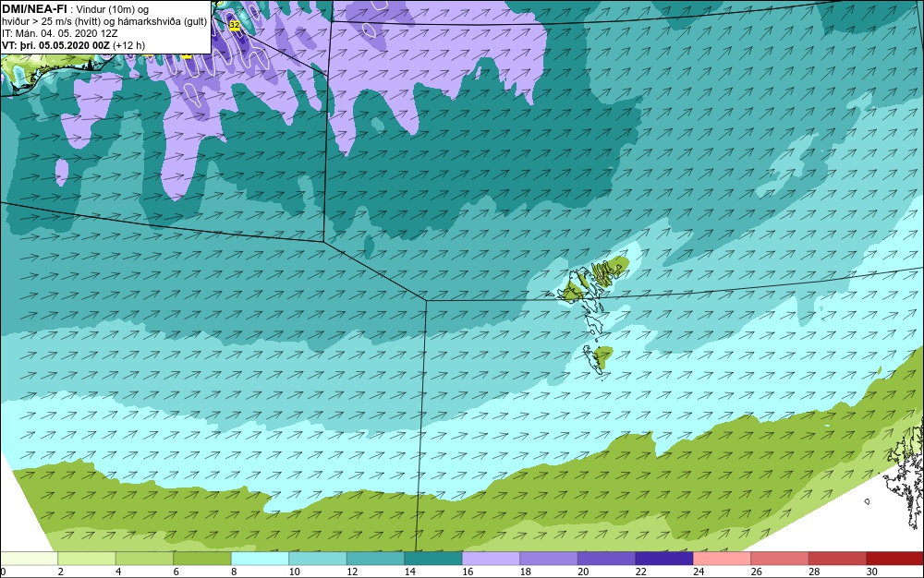Screen dimensions: 924x578
Task: Click the legend scale value '30'
Action: (x=872, y=572)
